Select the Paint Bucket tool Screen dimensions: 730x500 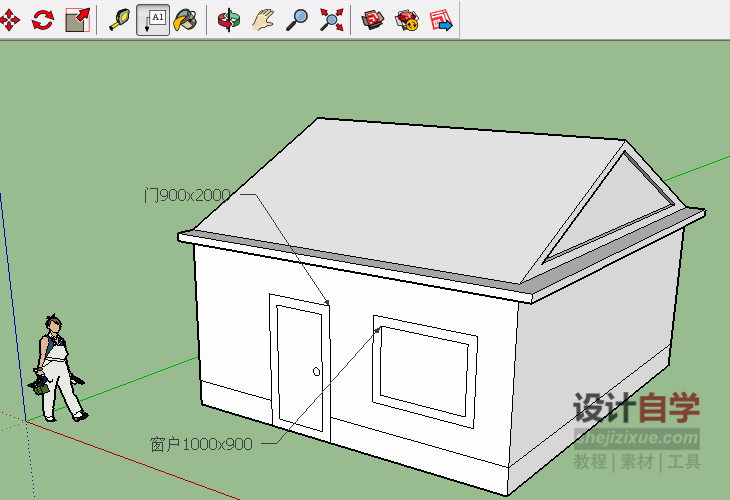[x=186, y=20]
